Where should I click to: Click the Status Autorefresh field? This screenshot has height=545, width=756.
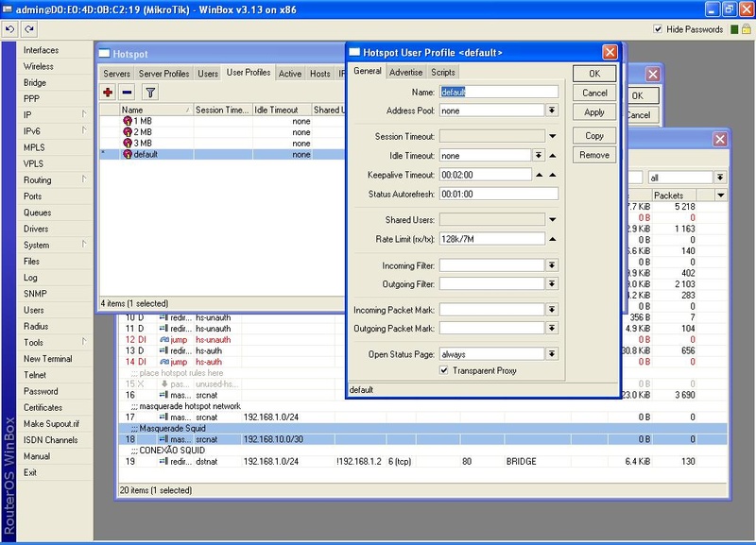coord(499,195)
